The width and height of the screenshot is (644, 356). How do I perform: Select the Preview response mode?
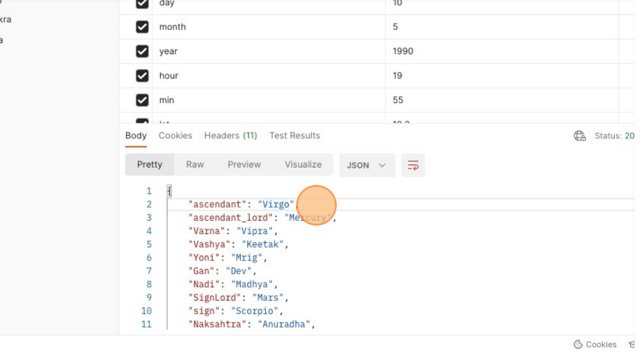point(244,165)
